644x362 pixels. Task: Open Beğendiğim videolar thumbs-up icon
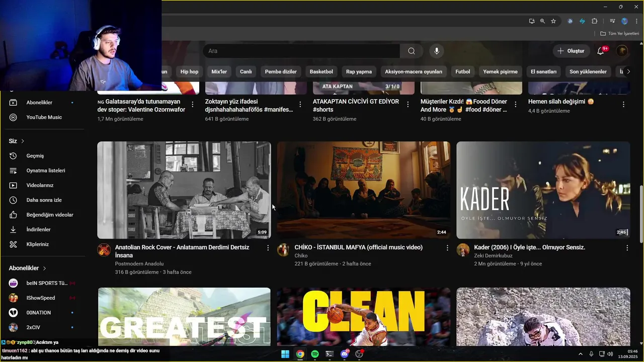tap(14, 215)
